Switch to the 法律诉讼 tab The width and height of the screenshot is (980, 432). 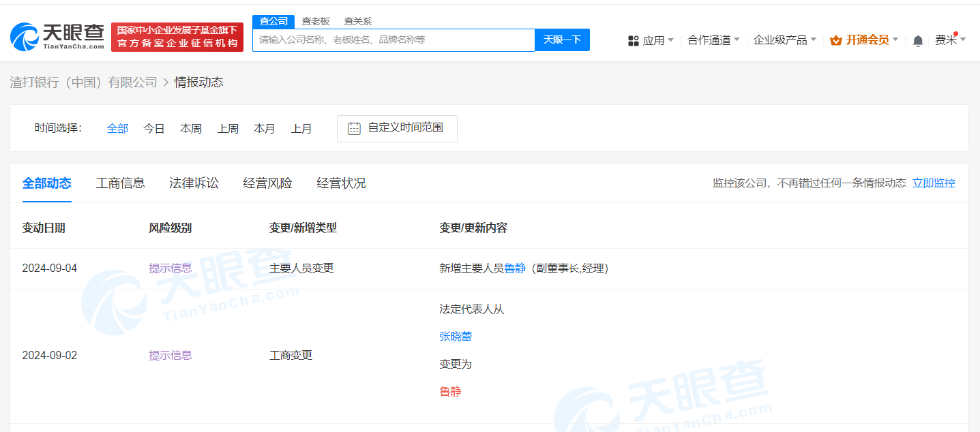click(x=194, y=183)
